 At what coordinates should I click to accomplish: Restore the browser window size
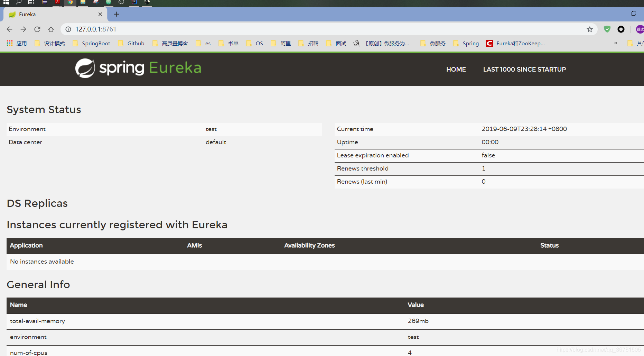pyautogui.click(x=634, y=13)
